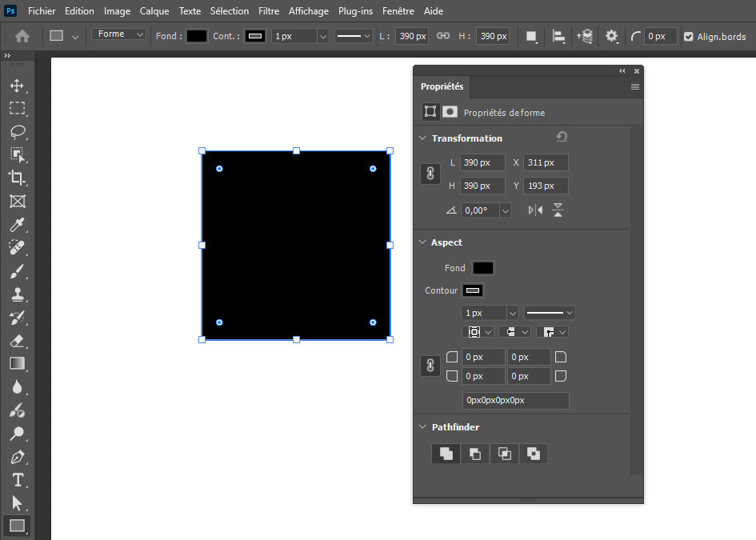Select the Lasso tool
Image resolution: width=756 pixels, height=540 pixels.
tap(17, 132)
